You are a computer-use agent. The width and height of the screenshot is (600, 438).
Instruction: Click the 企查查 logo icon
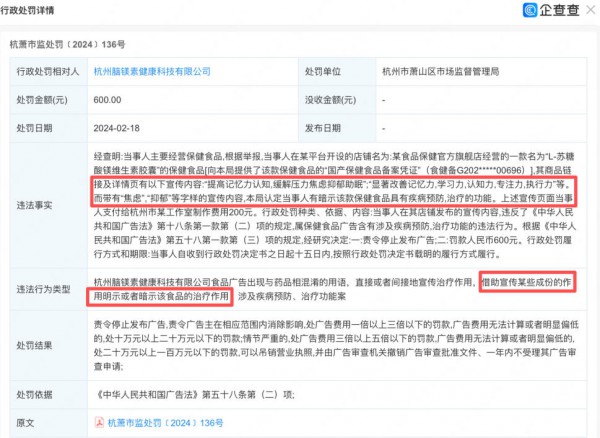pyautogui.click(x=530, y=10)
